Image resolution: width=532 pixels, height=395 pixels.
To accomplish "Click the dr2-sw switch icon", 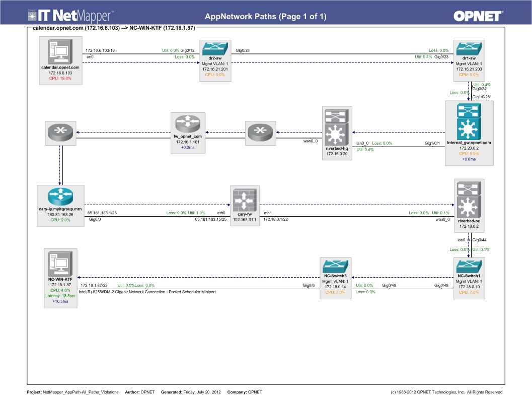I will click(215, 49).
